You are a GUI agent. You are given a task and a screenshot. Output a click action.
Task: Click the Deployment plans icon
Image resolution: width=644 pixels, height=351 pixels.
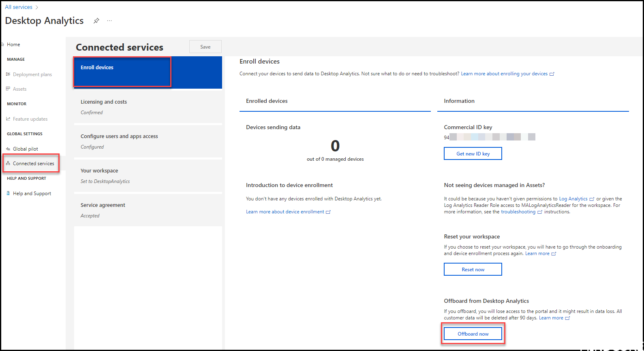8,74
